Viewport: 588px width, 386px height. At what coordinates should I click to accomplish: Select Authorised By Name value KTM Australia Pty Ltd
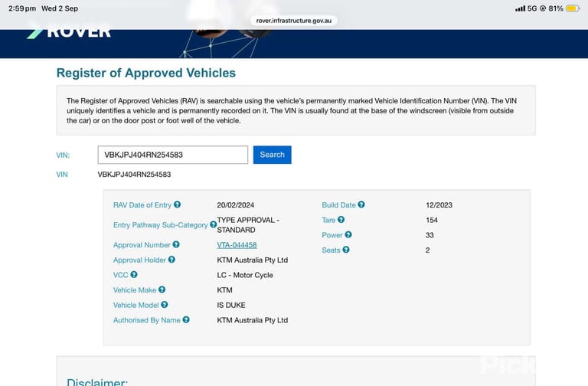click(253, 320)
